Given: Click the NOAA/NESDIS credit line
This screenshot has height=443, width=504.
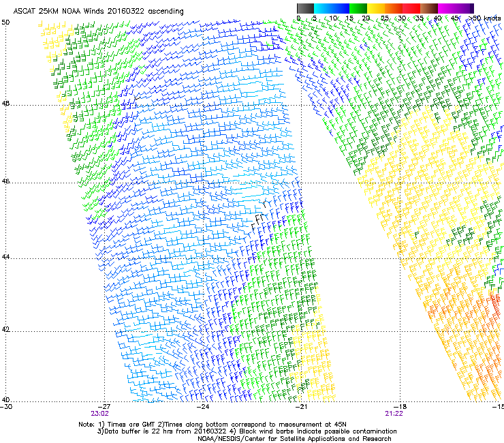Looking at the screenshot, I should click(294, 439).
